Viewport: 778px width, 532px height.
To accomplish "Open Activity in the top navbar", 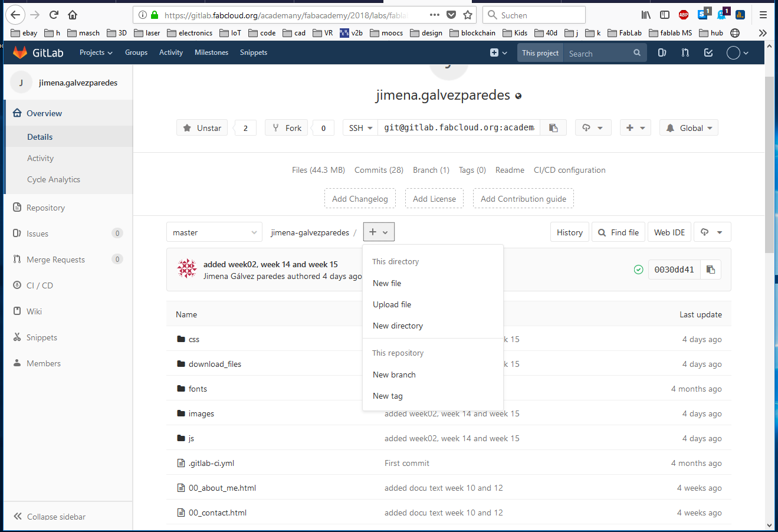I will point(171,52).
